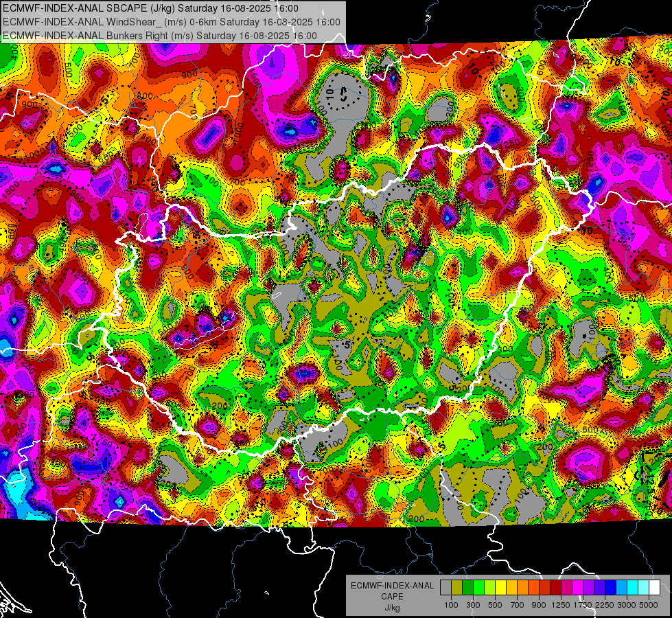
Task: Click the legend title ECMWF-INDEX-ANAL
Action: tap(392, 586)
